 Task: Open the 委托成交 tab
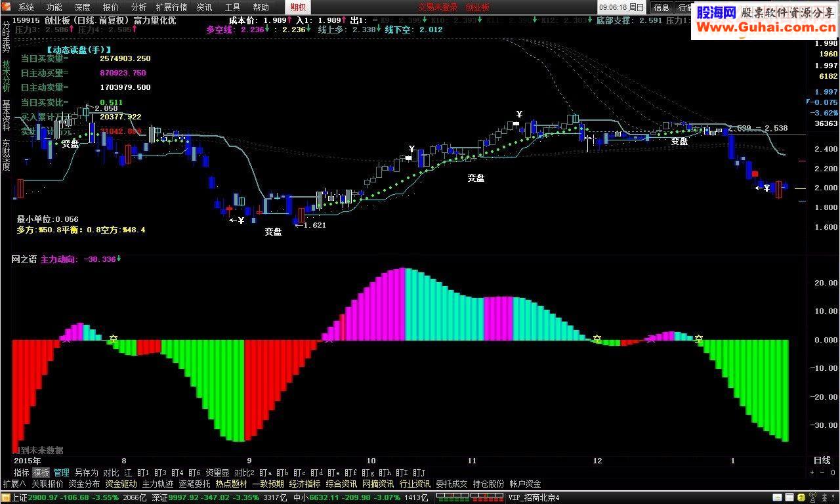[x=451, y=484]
